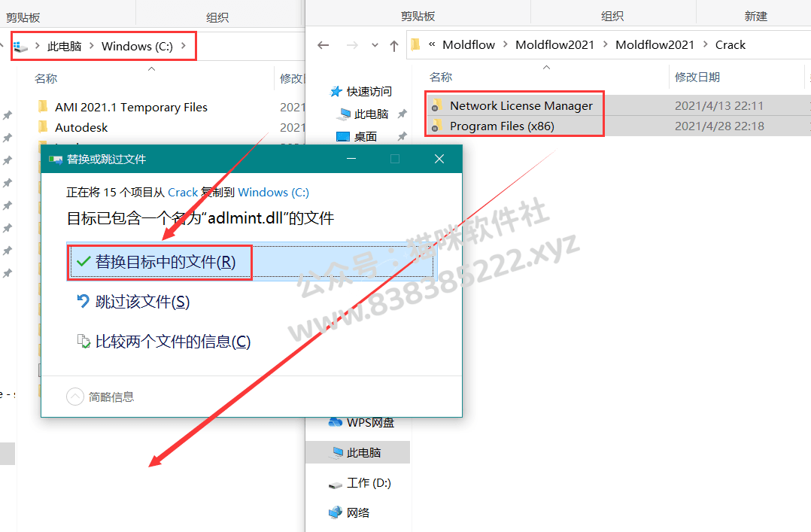Screen dimensions: 811x532
Task: Click 组织 ribbon group in left window
Action: [x=217, y=17]
